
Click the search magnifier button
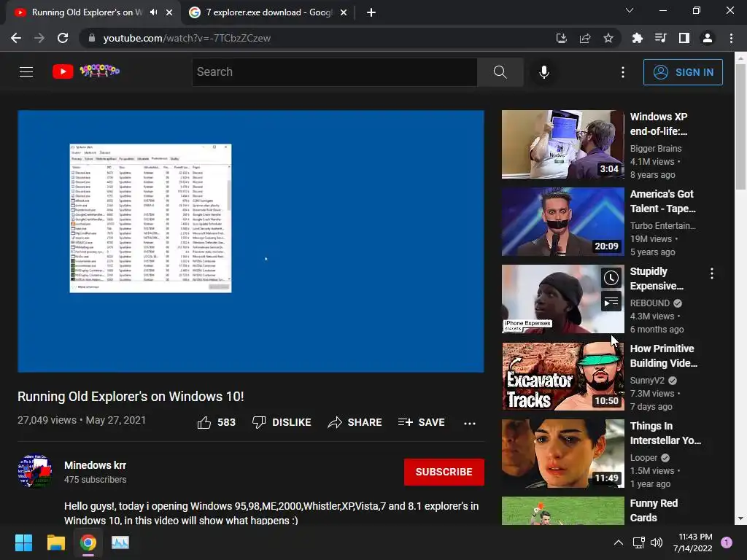(x=500, y=72)
